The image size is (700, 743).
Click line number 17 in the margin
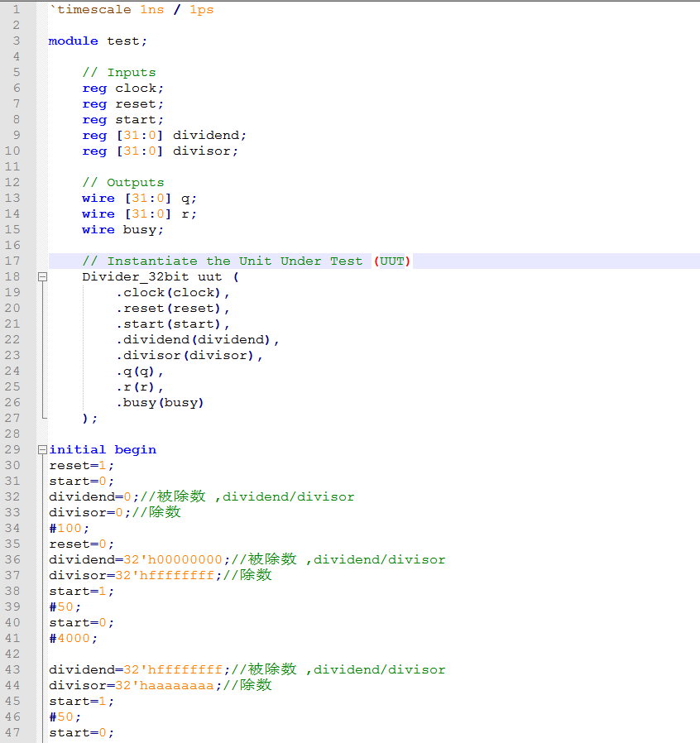point(16,261)
